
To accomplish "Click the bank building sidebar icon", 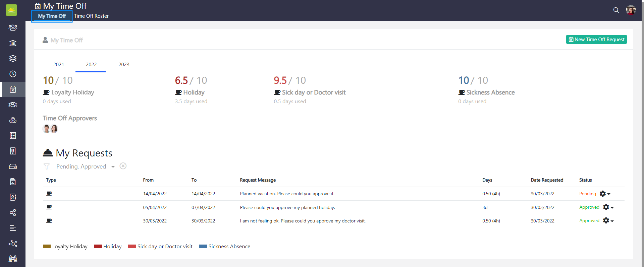I will click(13, 43).
